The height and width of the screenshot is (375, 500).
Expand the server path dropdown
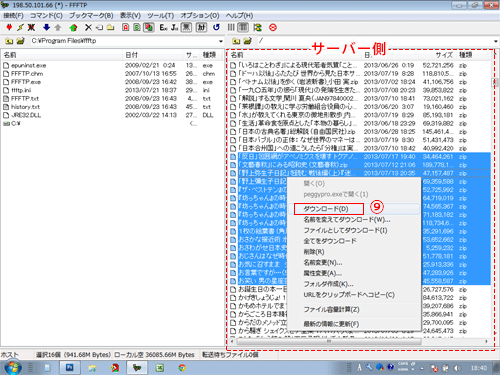pos(496,41)
